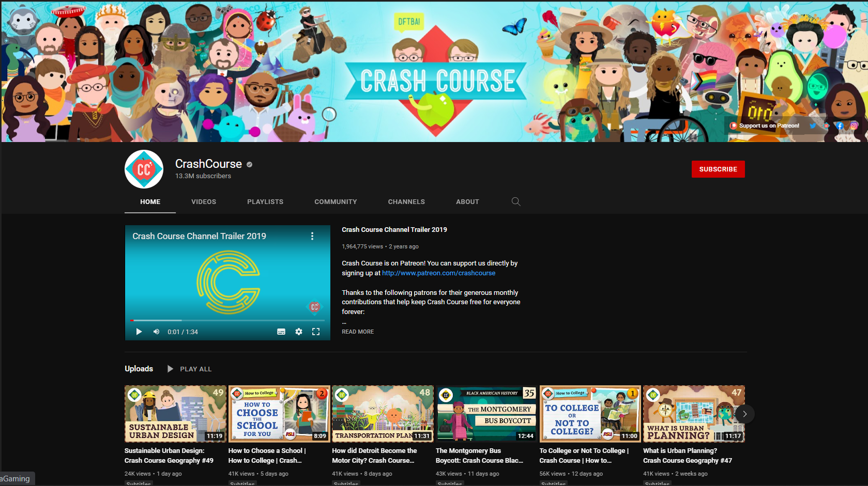Open What is Urban Planning thumbnail

[694, 414]
